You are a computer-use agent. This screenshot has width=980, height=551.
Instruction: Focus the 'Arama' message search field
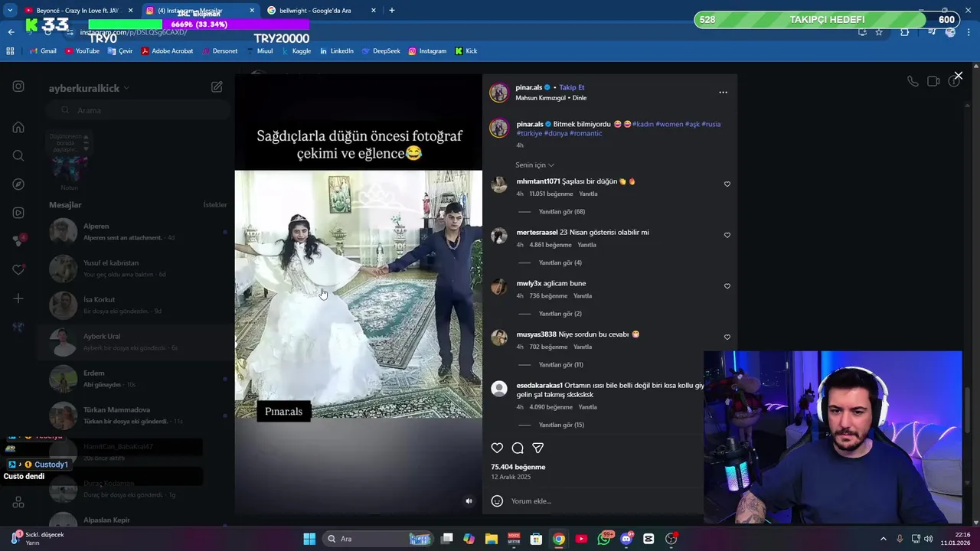(x=138, y=110)
